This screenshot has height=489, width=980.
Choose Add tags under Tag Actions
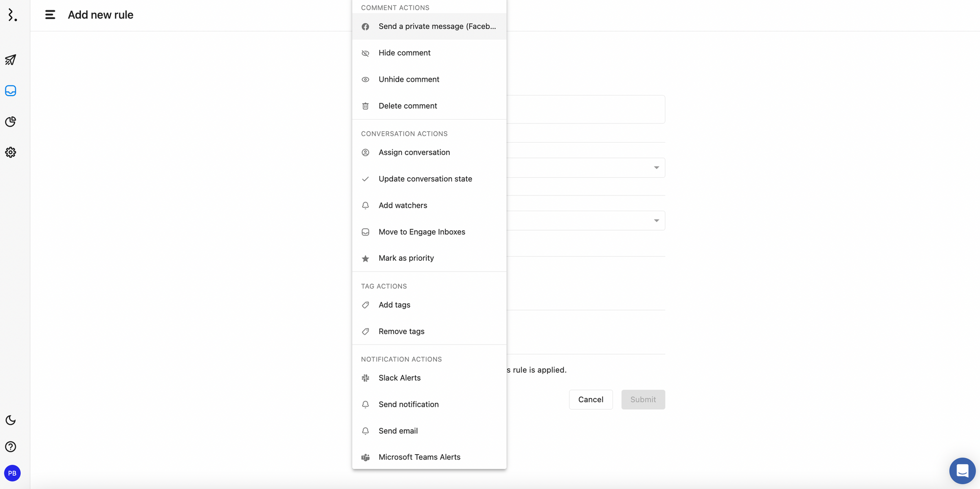coord(394,305)
